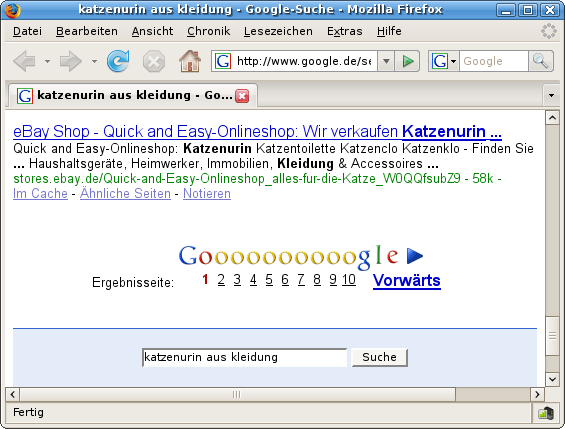Click the Ergebnisseite label
The height and width of the screenshot is (429, 565).
tap(133, 282)
